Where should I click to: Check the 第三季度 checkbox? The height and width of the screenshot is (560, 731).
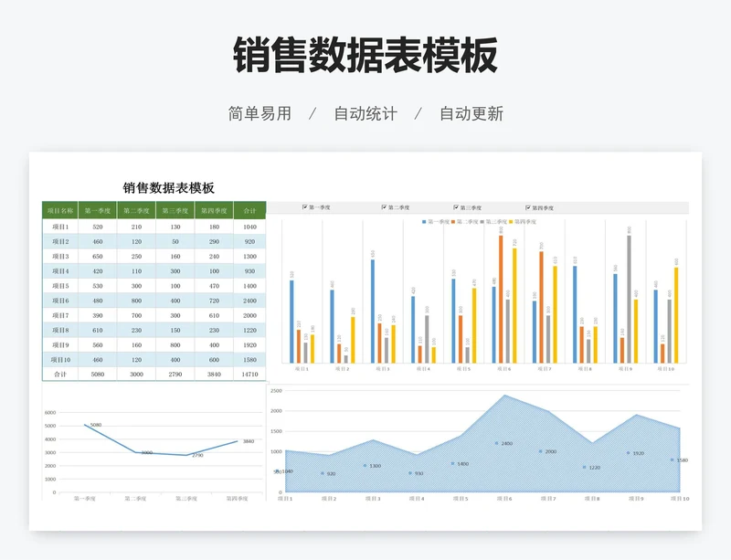tap(455, 206)
